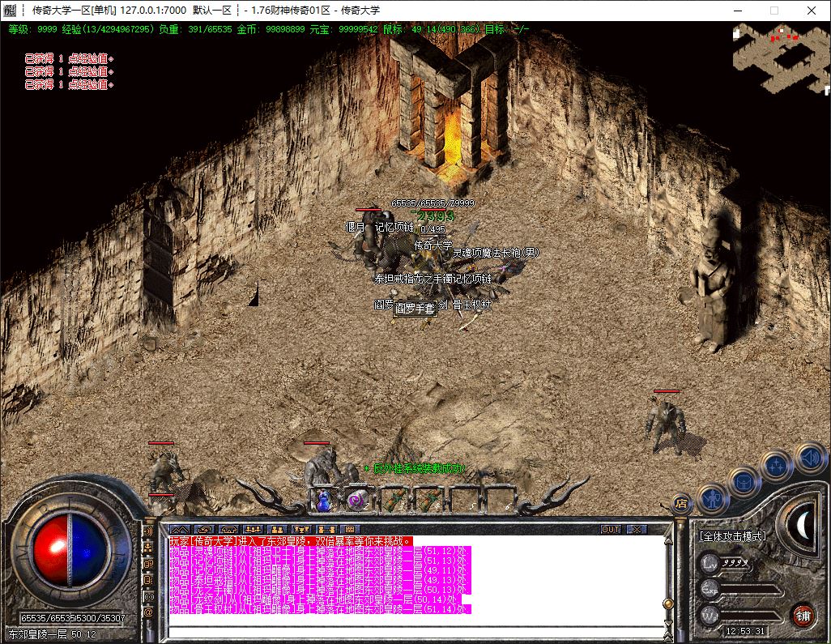Click the eighth chat toolbar grid icon
This screenshot has width=831, height=644.
pyautogui.click(x=351, y=529)
